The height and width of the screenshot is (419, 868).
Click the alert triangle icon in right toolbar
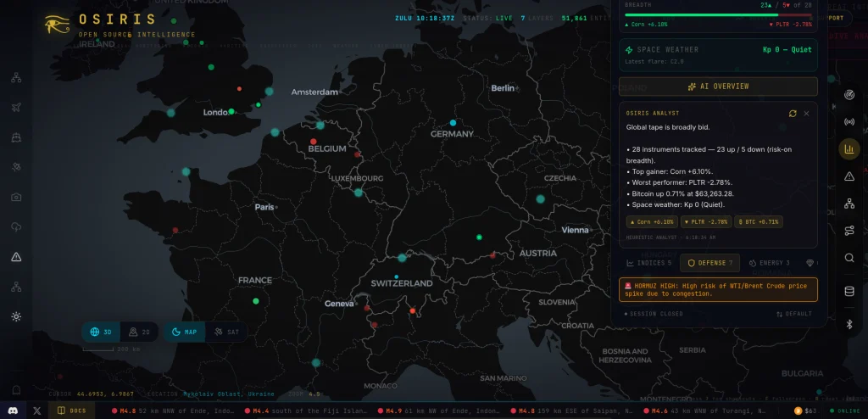(x=849, y=176)
